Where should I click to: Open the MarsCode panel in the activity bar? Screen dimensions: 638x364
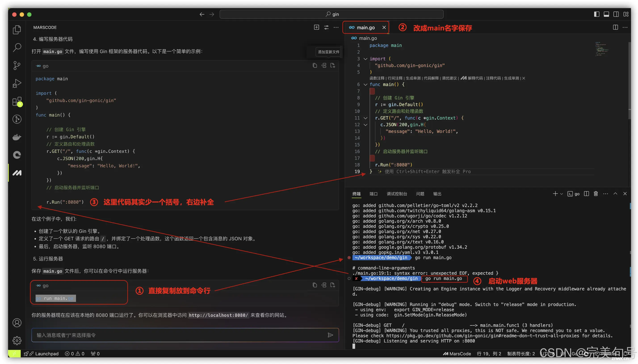tap(17, 173)
